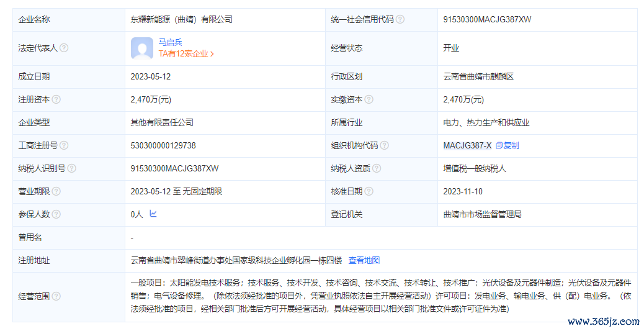Select industry 电力、热力生产和供应业
Image resolution: width=644 pixels, height=331 pixels.
coord(486,122)
